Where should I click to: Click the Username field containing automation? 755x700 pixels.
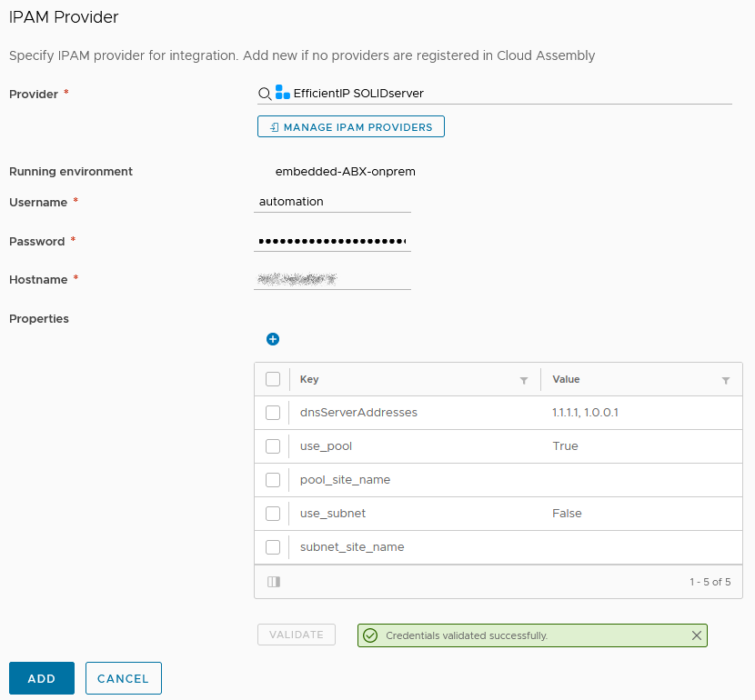(332, 202)
